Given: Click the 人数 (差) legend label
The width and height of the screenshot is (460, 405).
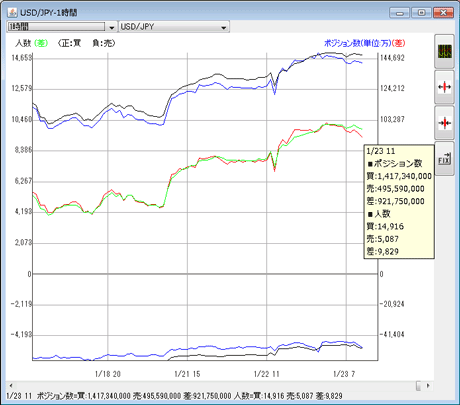Looking at the screenshot, I should click(x=32, y=43).
